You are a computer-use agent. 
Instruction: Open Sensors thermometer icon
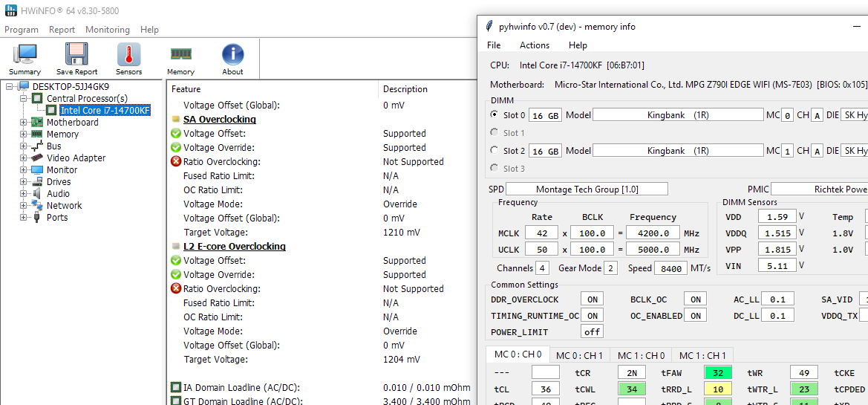pyautogui.click(x=128, y=55)
